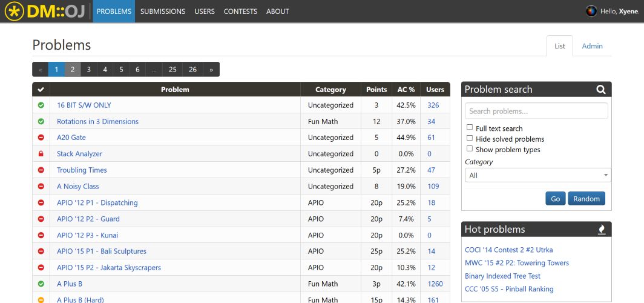Open the Submissions menu item

coord(163,12)
